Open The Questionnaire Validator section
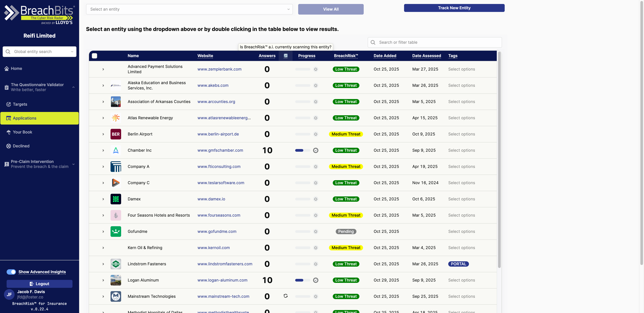This screenshot has width=644, height=313. pyautogui.click(x=6, y=87)
